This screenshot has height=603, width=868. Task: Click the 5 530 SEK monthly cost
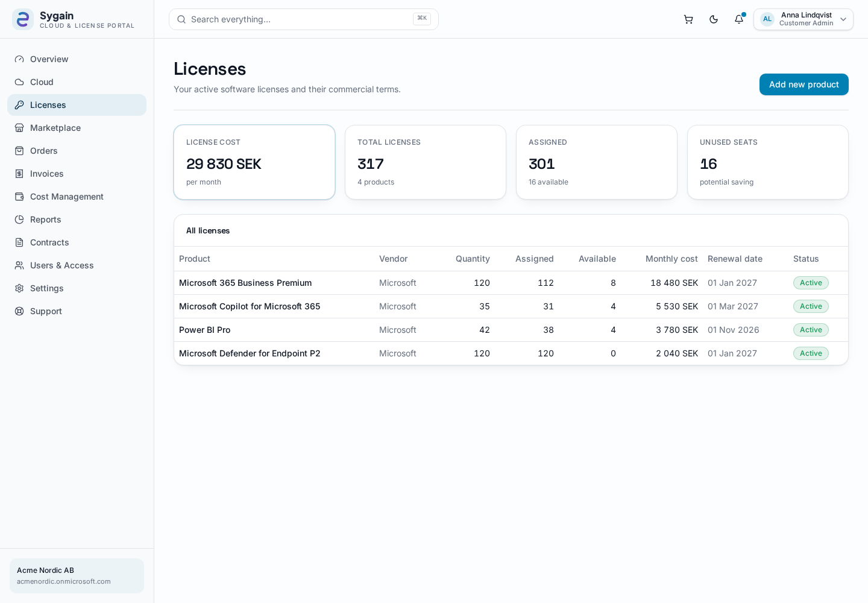click(677, 306)
